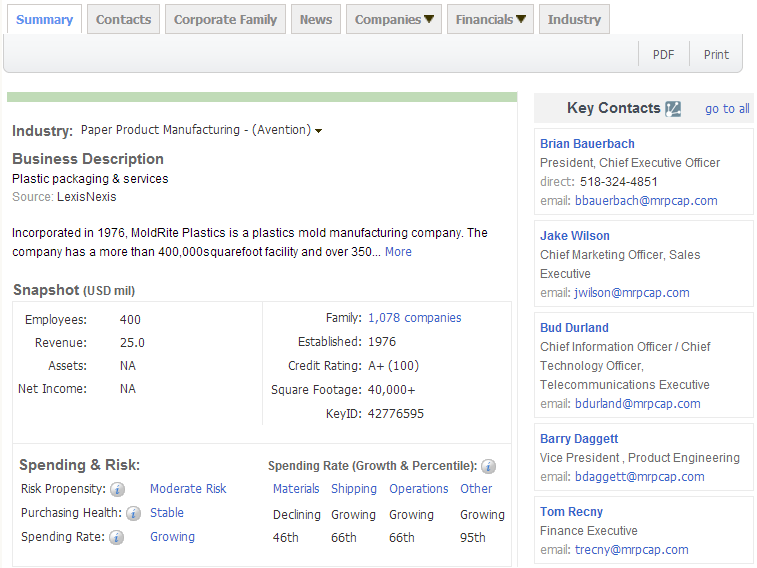Open the News tab

coord(316,19)
